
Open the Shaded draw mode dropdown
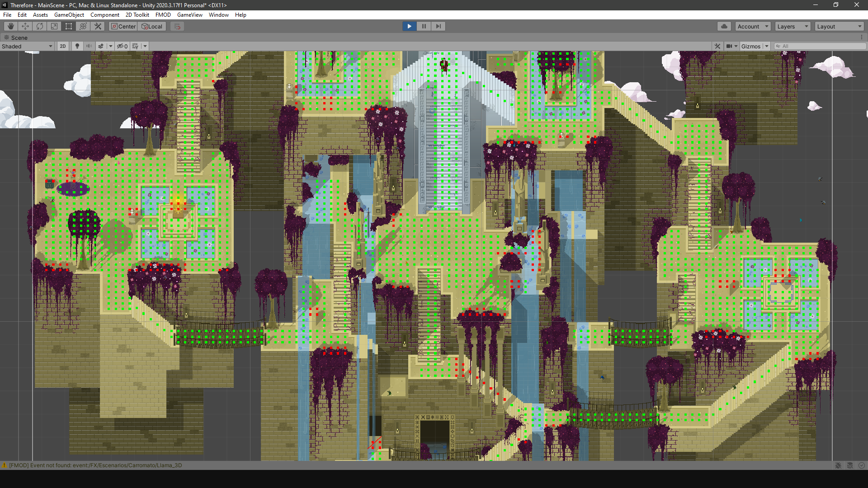coord(27,46)
